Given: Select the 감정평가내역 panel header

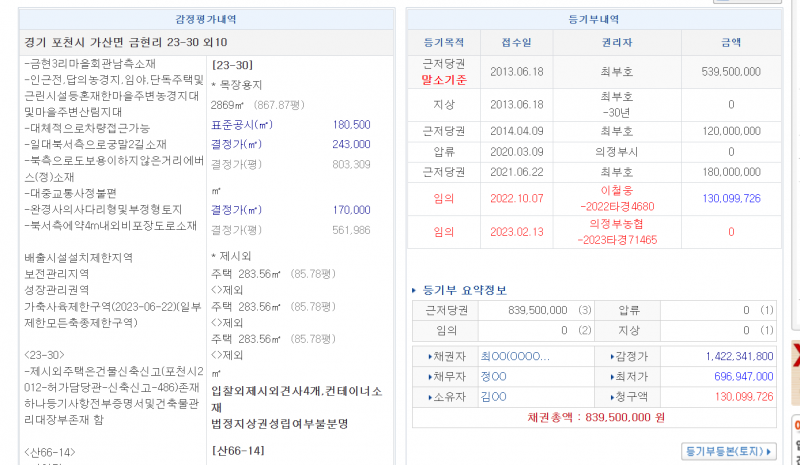Looking at the screenshot, I should [x=200, y=19].
